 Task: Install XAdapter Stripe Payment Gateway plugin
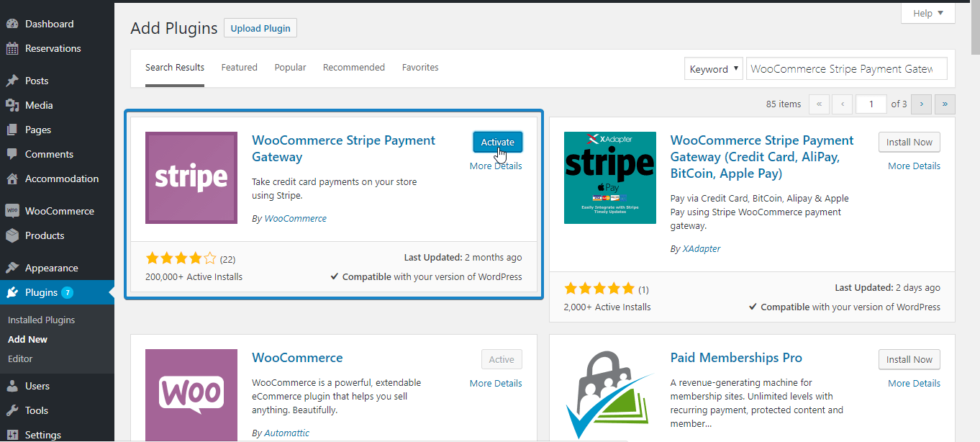click(x=909, y=142)
